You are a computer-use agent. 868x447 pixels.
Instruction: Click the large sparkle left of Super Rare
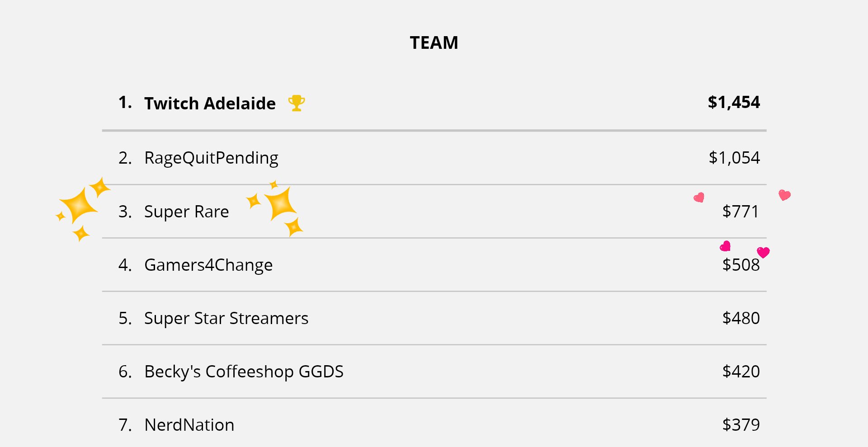point(78,206)
